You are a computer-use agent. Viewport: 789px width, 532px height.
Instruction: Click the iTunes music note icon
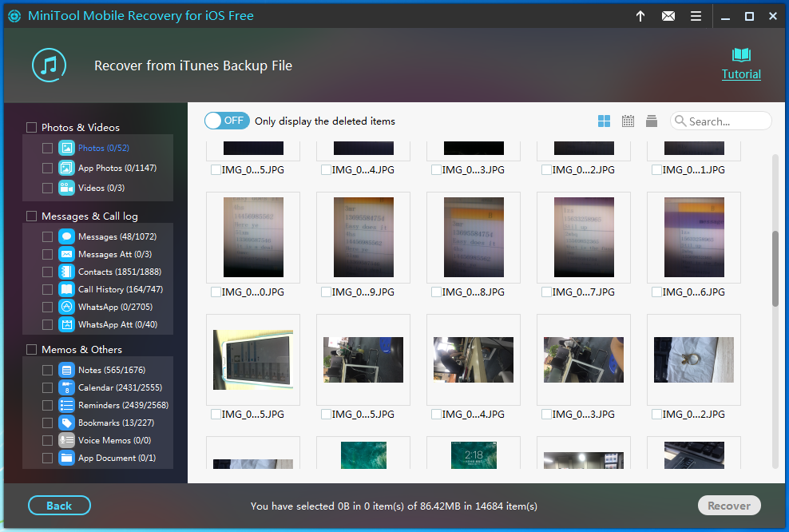(49, 66)
